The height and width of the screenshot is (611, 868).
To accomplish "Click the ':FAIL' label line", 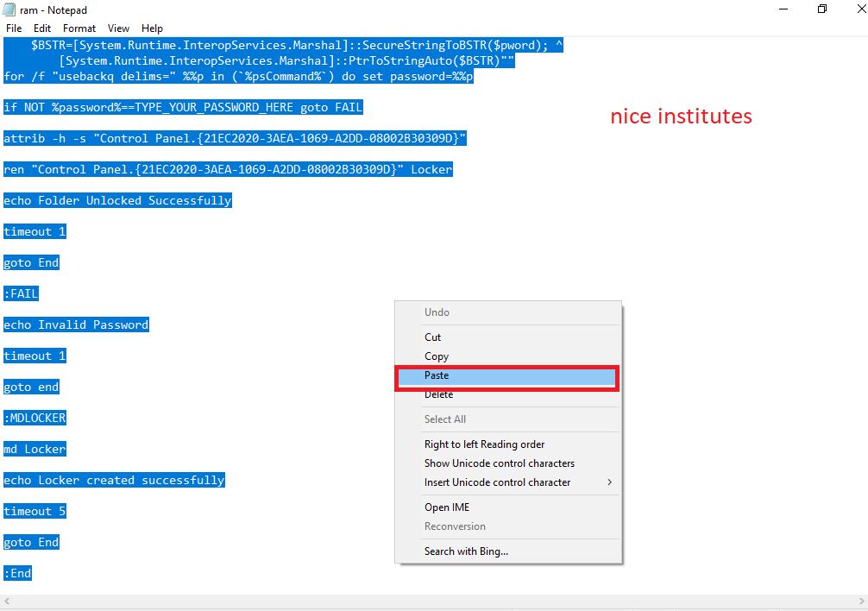I will click(x=21, y=294).
